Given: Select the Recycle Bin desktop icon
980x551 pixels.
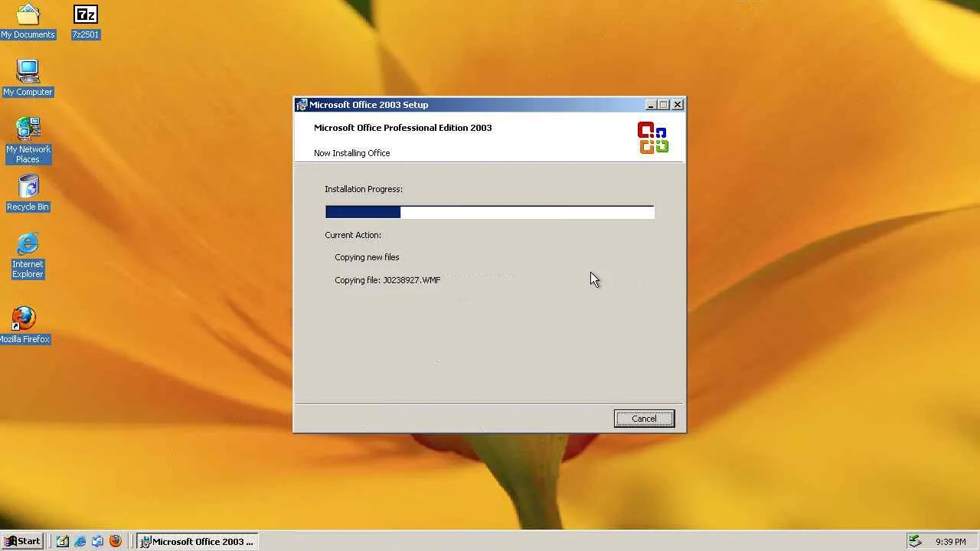Looking at the screenshot, I should click(x=28, y=193).
